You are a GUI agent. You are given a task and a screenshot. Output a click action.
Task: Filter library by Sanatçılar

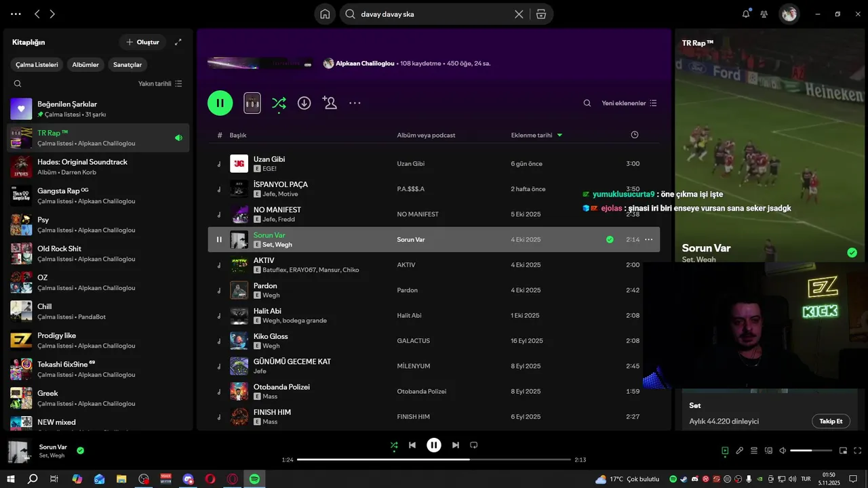[127, 64]
